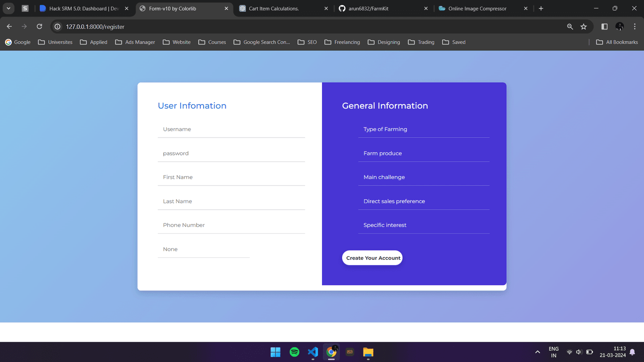Open the tab search dropdown arrow

pyautogui.click(x=8, y=8)
